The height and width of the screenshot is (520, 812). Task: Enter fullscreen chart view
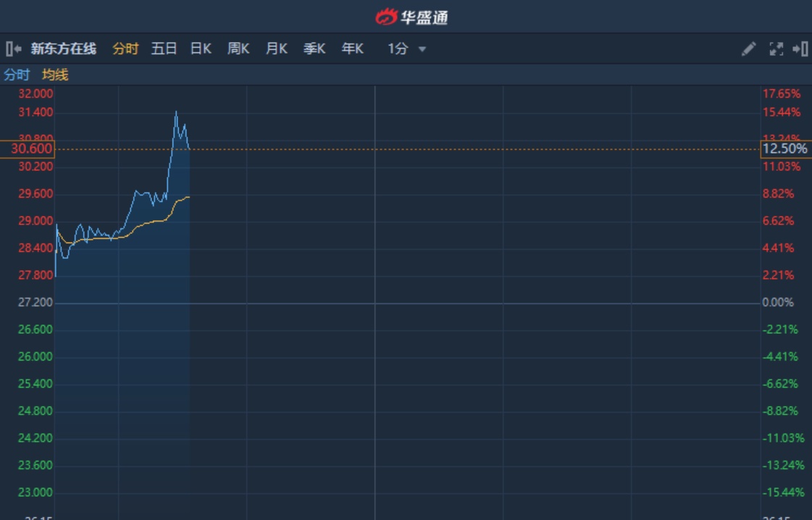pos(776,49)
